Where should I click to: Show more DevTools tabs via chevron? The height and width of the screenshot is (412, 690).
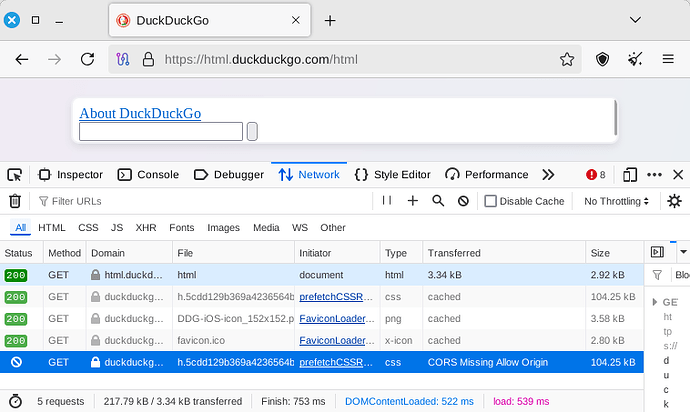(x=548, y=174)
